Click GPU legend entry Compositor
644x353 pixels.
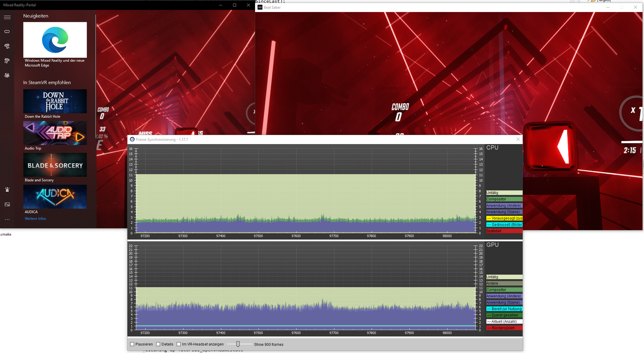pos(504,290)
